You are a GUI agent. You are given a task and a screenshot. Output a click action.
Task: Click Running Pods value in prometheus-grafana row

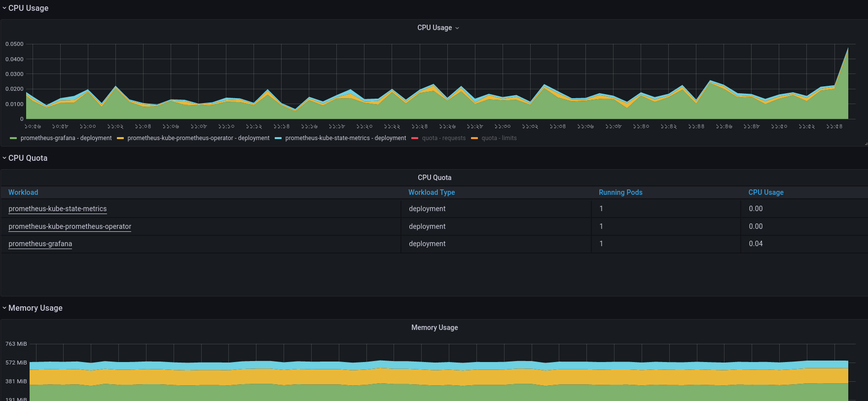(601, 244)
